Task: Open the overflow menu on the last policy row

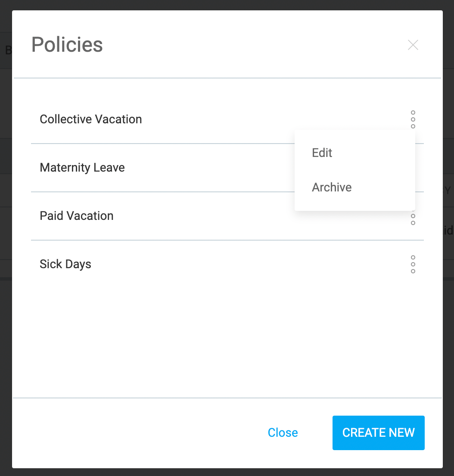Action: tap(413, 264)
